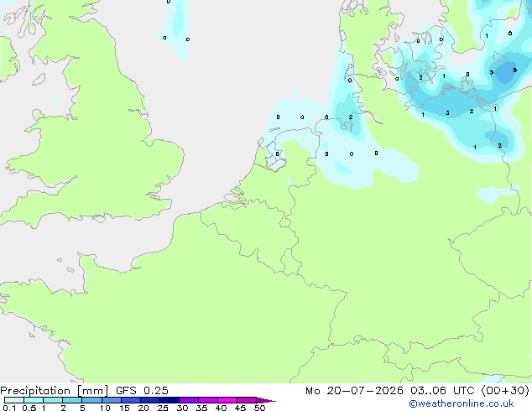The width and height of the screenshot is (532, 411).
Task: Choose the 10–15 mm legend color box
Action: [x=112, y=400]
